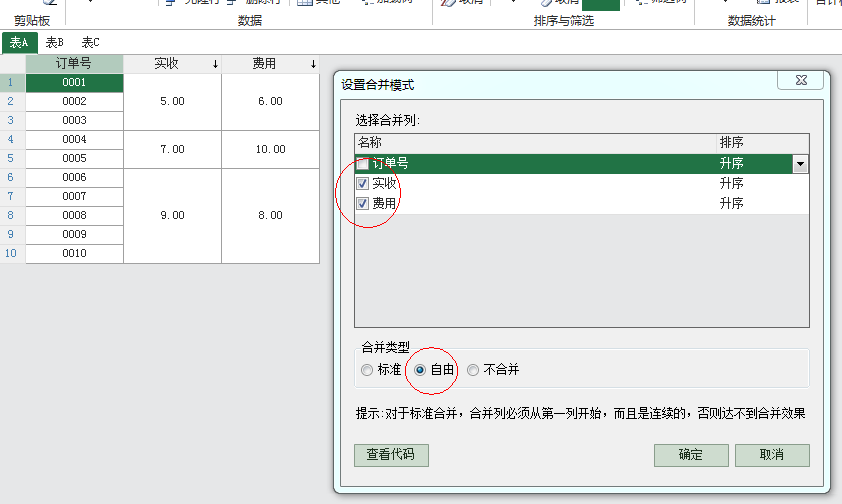Click the 订单号 column header
The image size is (842, 504).
74,64
